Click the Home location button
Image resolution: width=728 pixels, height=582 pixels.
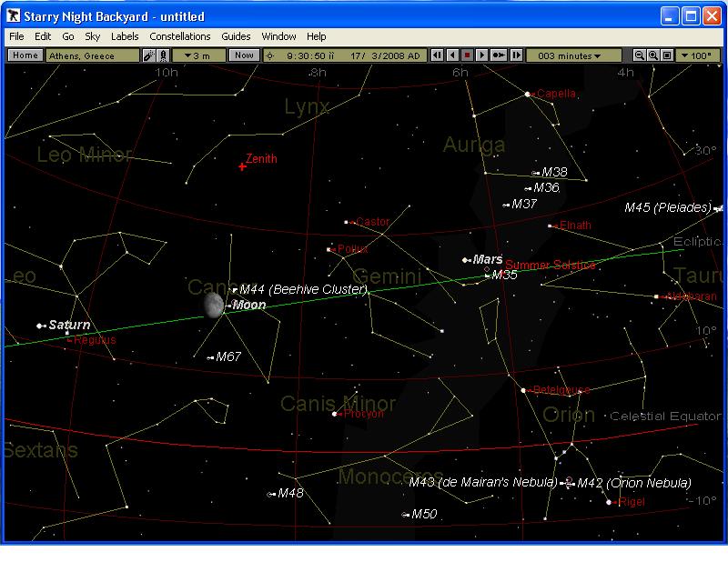[25, 55]
